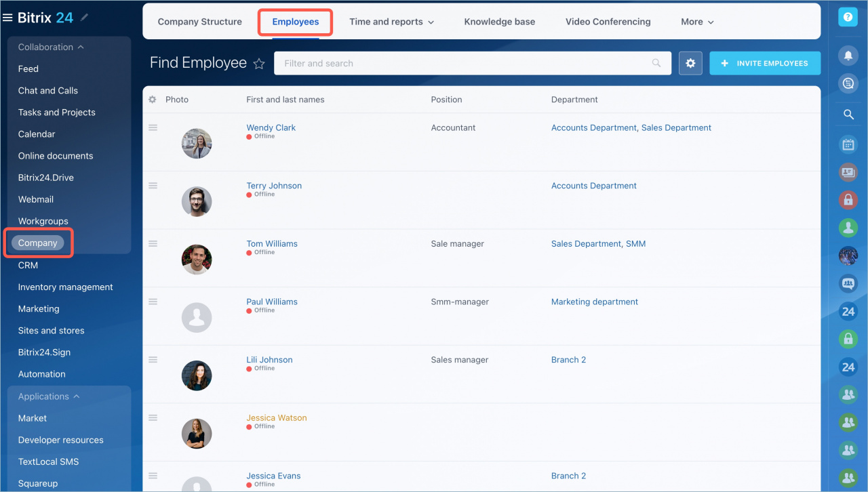This screenshot has width=868, height=492.
Task: Open Lili Johnson's profile link
Action: [269, 360]
